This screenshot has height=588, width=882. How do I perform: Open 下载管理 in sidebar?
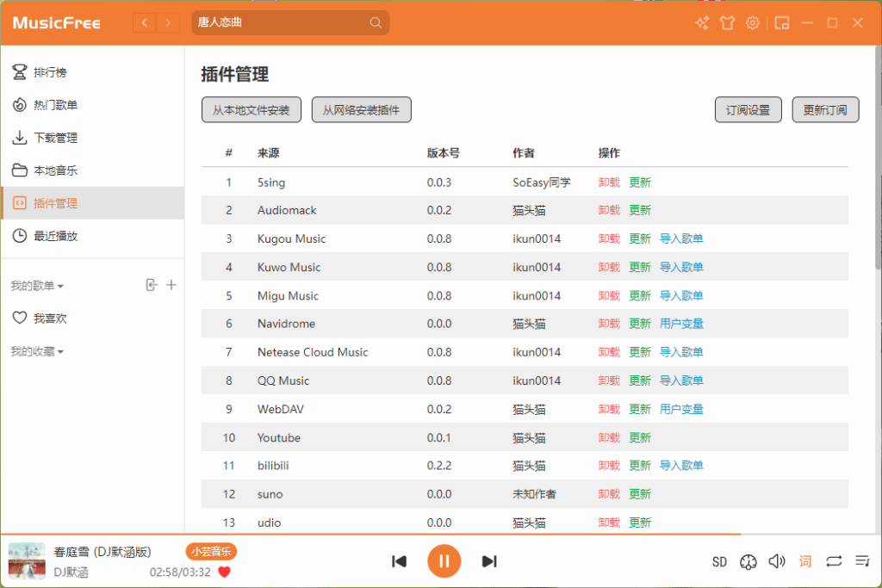point(93,138)
